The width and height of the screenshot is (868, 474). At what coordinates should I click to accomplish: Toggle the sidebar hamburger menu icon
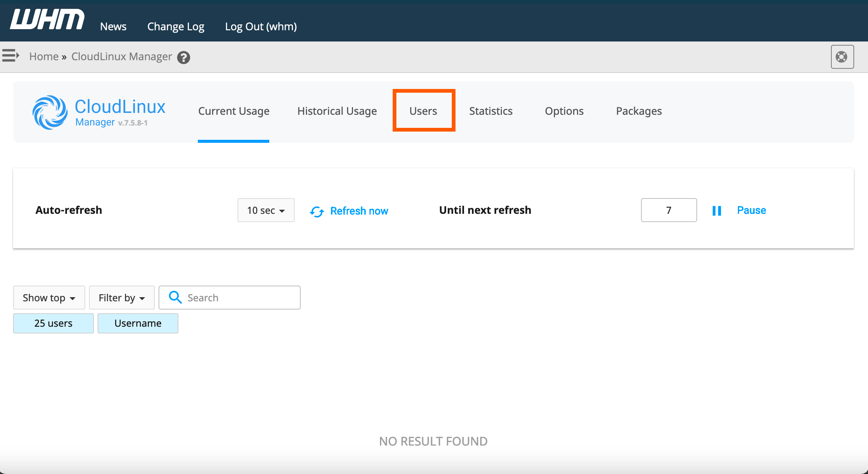pos(10,56)
